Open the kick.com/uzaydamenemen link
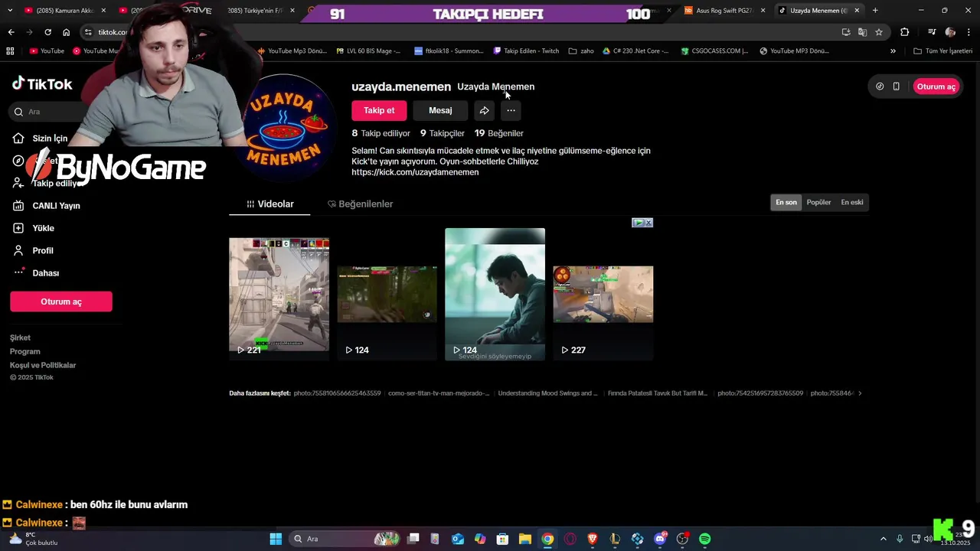The image size is (980, 551). (415, 172)
